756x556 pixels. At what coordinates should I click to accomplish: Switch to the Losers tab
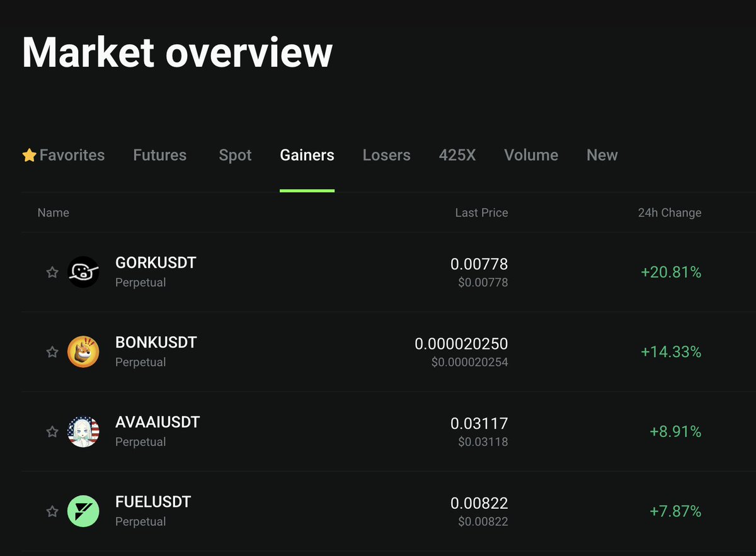(x=386, y=155)
